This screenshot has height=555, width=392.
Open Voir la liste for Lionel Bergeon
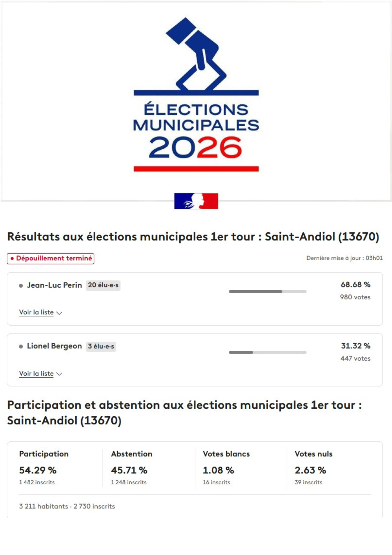36,374
